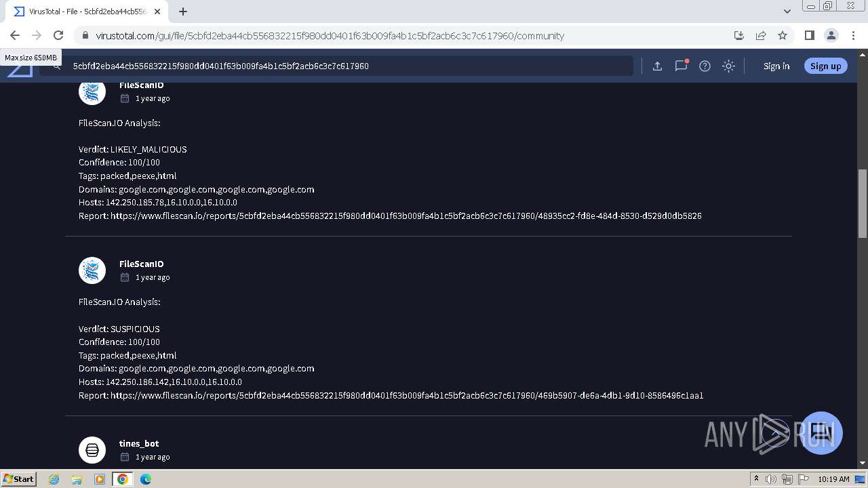Click the page vertical scrollbar thumb
868x488 pixels.
point(863,203)
